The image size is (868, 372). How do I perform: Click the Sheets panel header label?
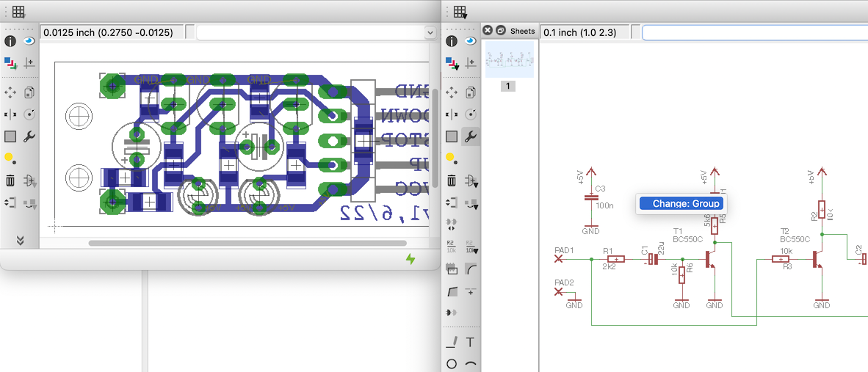click(x=522, y=31)
